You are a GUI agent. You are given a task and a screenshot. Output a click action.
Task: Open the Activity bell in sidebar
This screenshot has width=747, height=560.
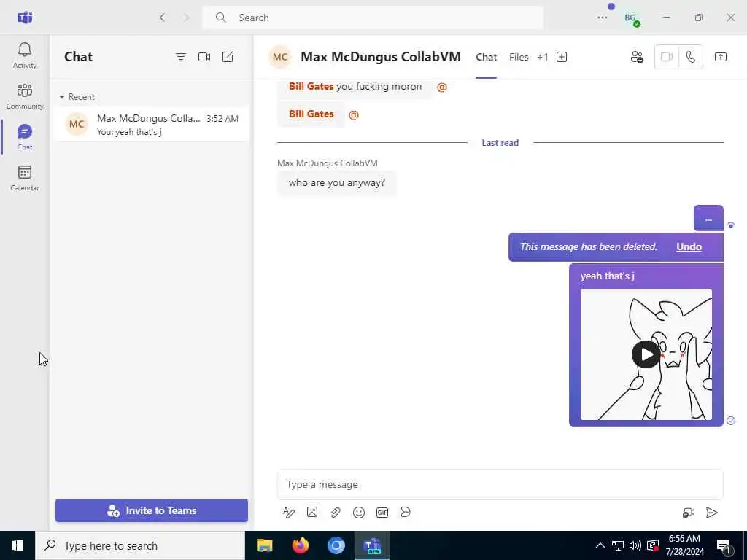tap(24, 55)
